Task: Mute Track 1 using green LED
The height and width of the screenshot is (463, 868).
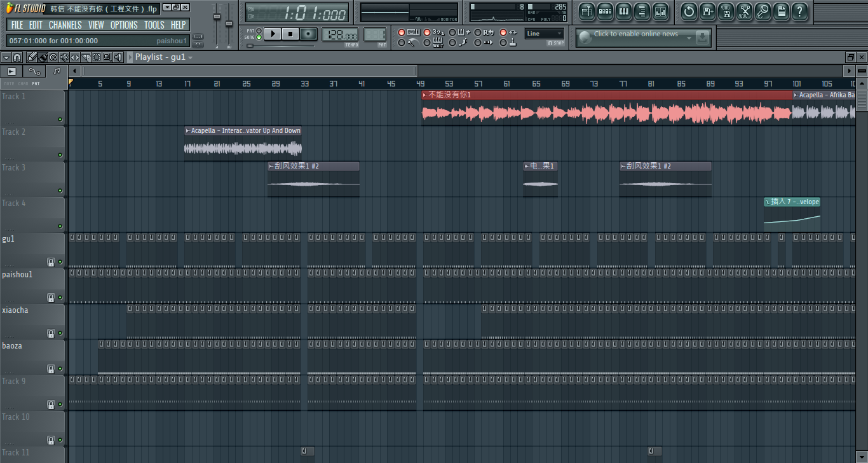Action: (x=60, y=120)
